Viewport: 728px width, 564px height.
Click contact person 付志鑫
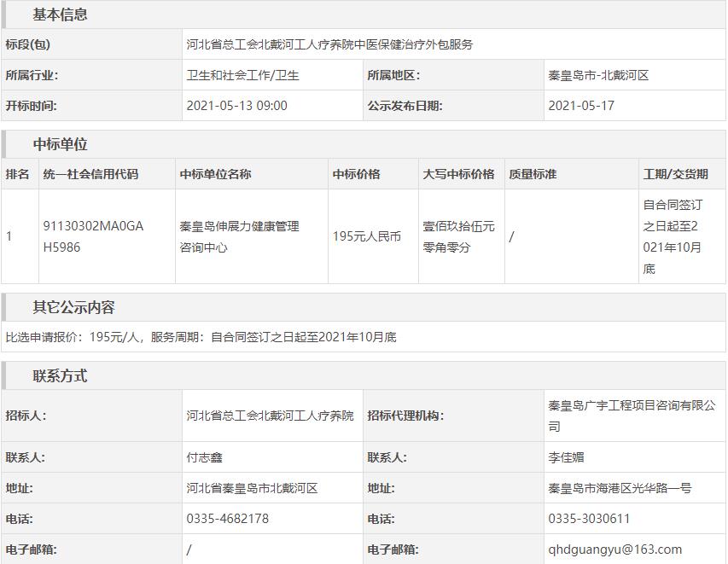(x=205, y=457)
